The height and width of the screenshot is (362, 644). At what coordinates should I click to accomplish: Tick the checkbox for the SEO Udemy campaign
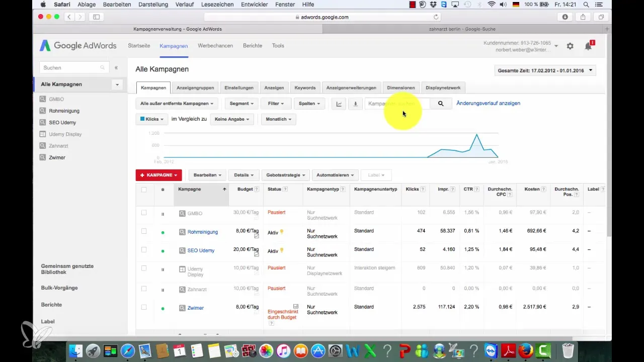tap(144, 250)
